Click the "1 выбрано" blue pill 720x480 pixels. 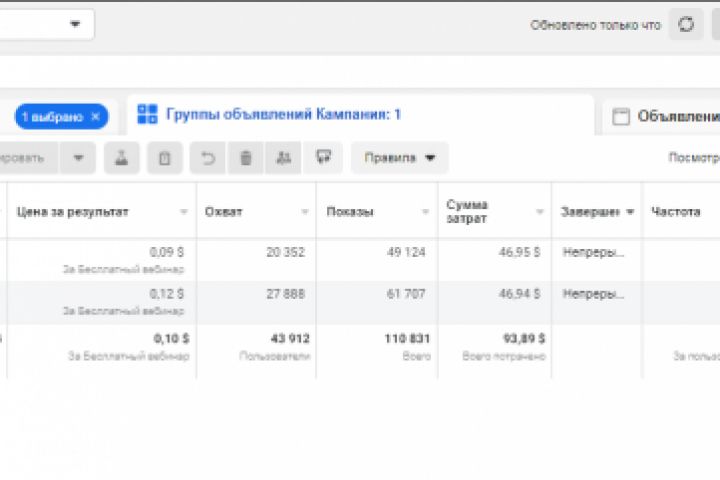coord(62,117)
